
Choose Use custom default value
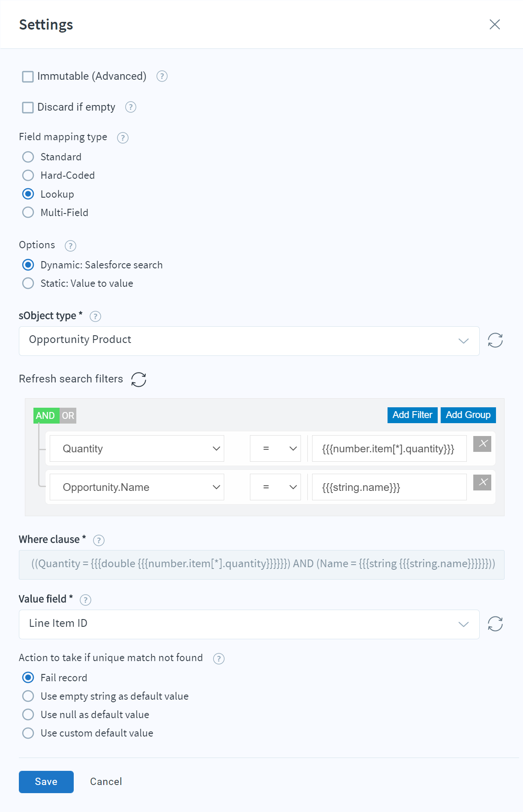(x=28, y=733)
